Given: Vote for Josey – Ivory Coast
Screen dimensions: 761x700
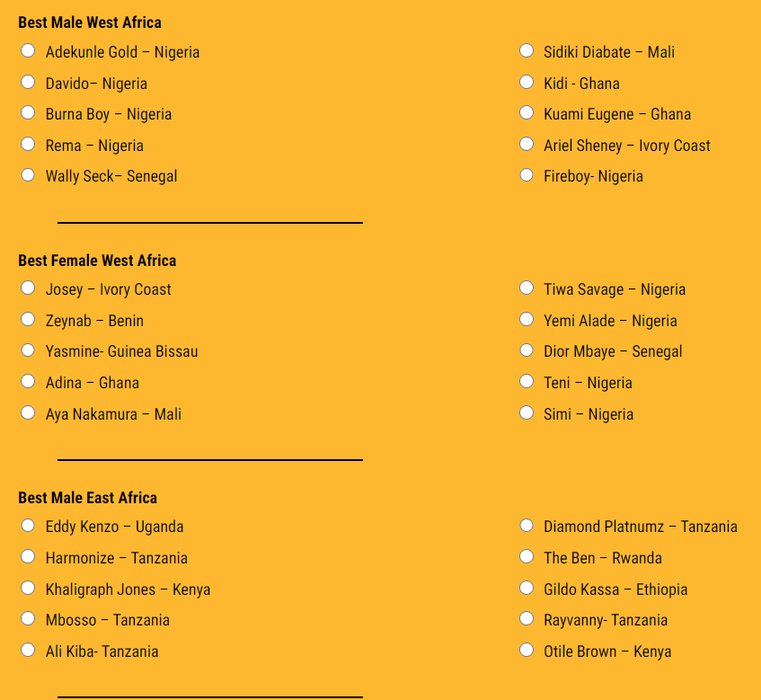Looking at the screenshot, I should pos(28,288).
